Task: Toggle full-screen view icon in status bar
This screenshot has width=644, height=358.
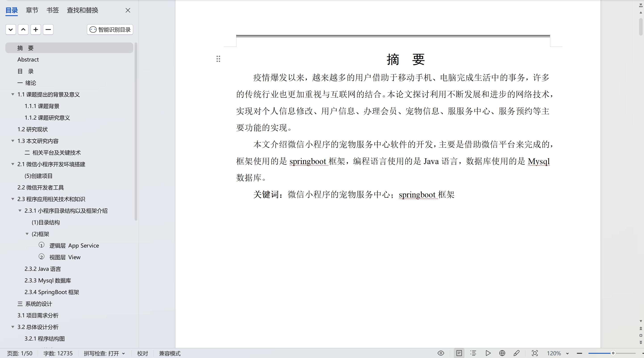Action: point(535,353)
